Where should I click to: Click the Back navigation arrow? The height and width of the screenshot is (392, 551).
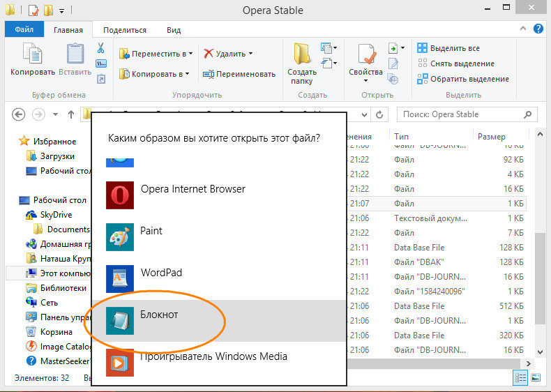18,114
